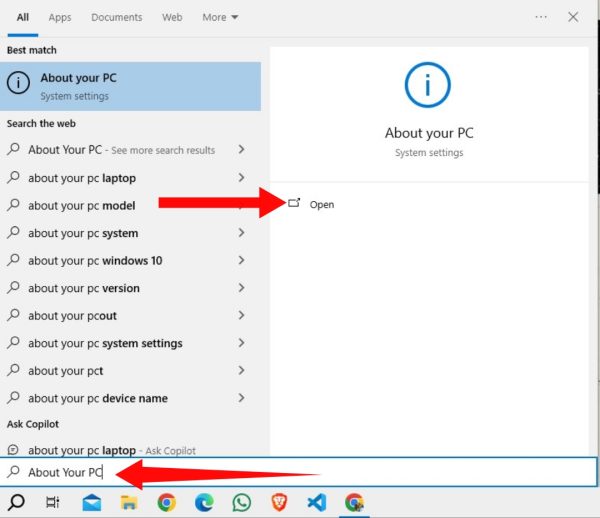Select suggestion 'about your pc laptop'

coord(82,178)
